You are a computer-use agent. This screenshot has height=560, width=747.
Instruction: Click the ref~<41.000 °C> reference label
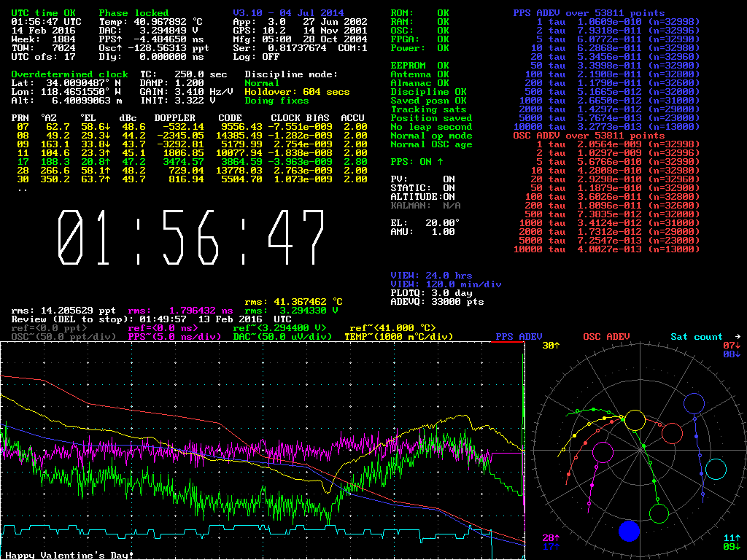point(393,328)
